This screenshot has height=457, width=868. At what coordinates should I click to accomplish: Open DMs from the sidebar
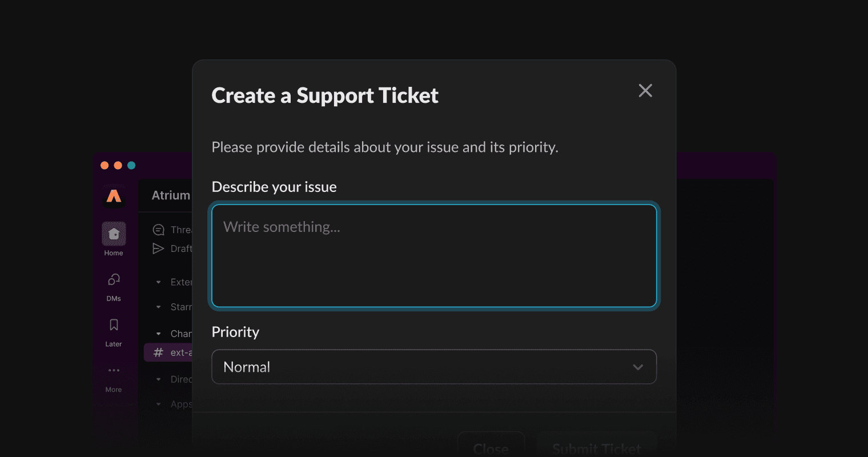click(114, 280)
